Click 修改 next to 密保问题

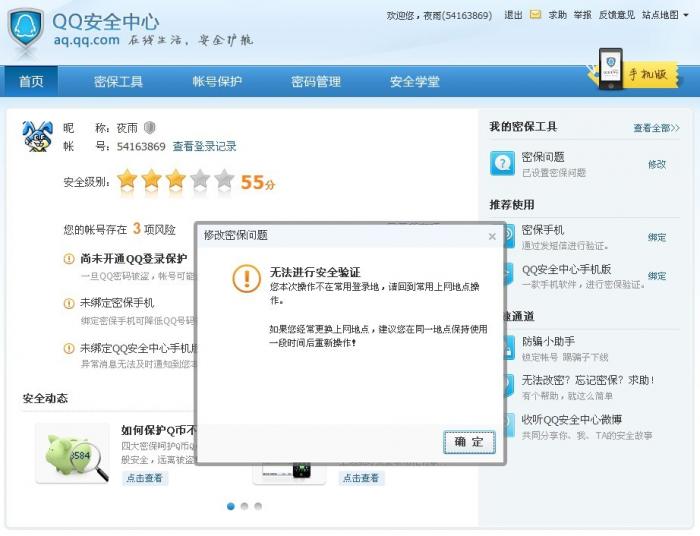(x=657, y=164)
